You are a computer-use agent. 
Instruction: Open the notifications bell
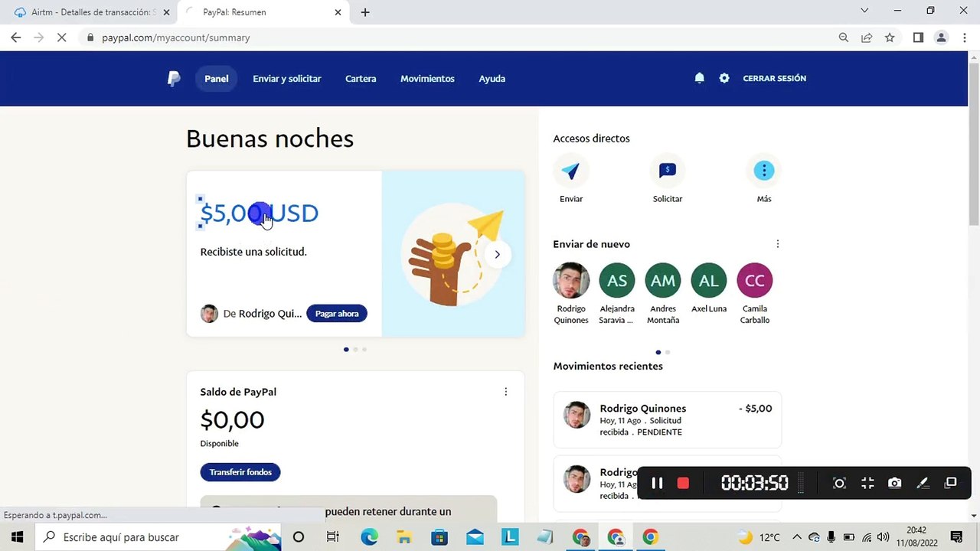699,78
